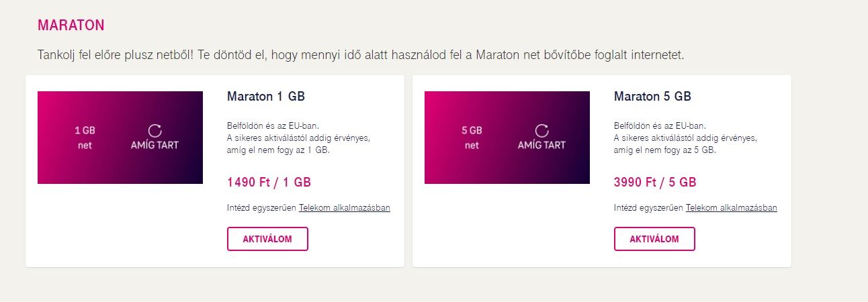
Task: Click the Maraton 5 GB title
Action: pos(653,97)
